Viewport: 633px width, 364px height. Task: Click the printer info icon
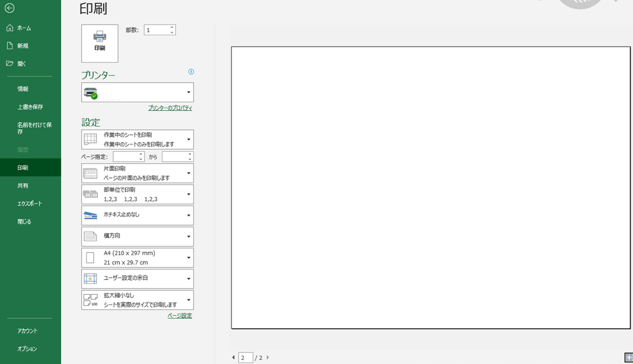pos(191,72)
